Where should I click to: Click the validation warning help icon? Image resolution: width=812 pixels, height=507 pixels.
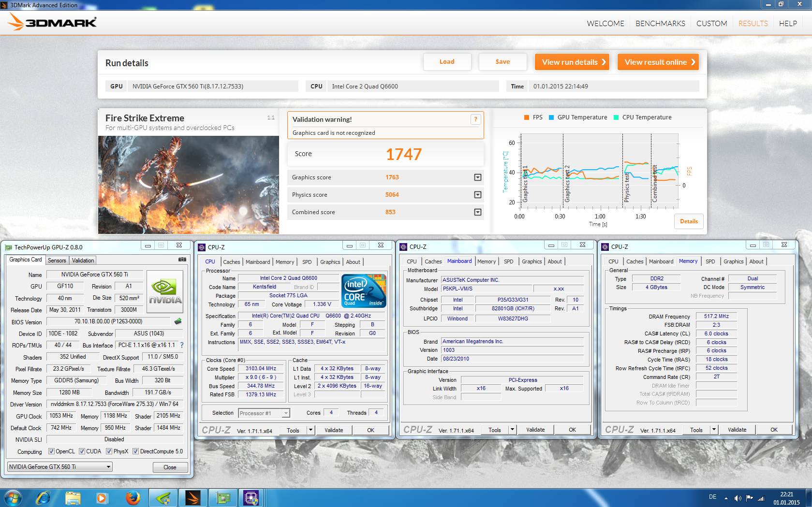coord(475,119)
